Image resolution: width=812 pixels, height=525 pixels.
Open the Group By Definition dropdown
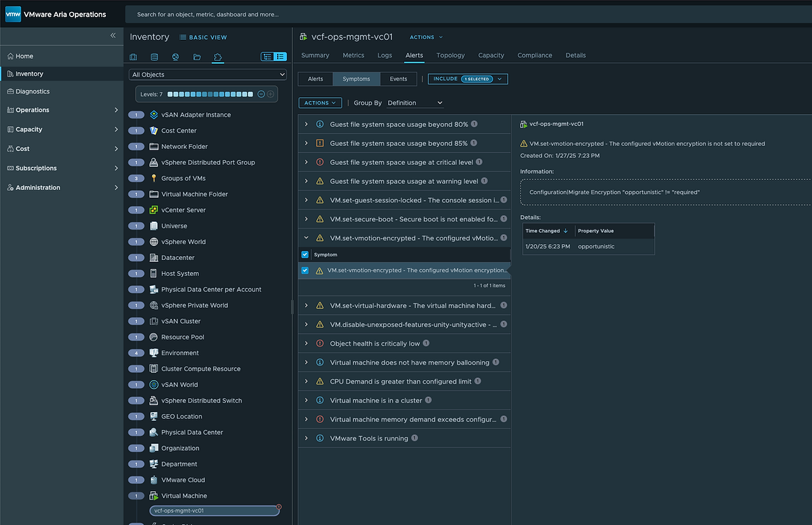tap(415, 103)
